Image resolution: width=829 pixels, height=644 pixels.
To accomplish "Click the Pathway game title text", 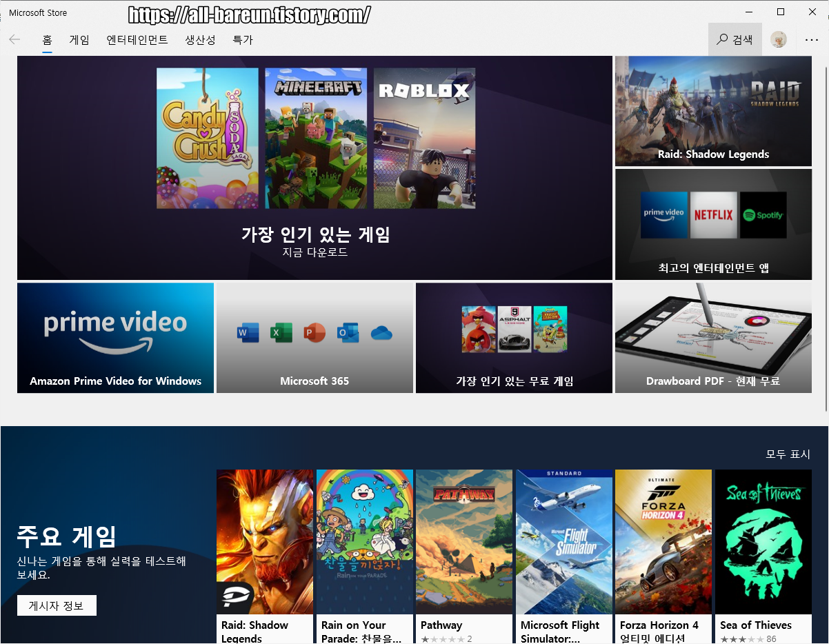I will point(441,625).
